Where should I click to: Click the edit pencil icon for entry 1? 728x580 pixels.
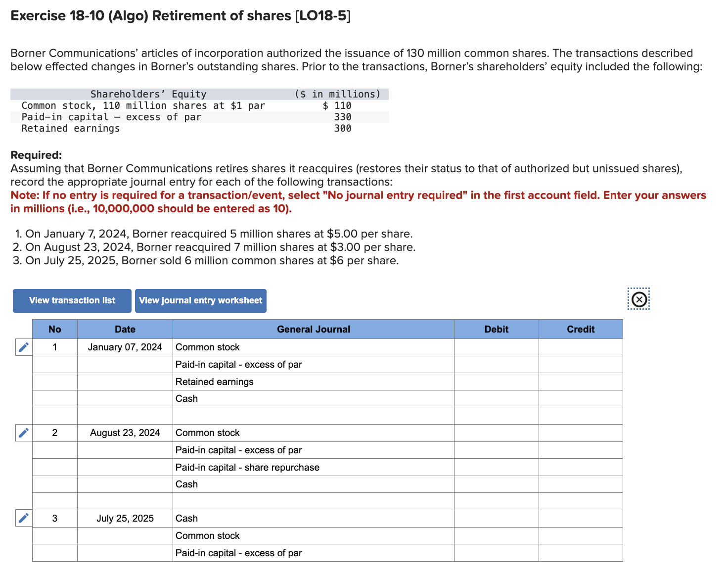pos(23,347)
